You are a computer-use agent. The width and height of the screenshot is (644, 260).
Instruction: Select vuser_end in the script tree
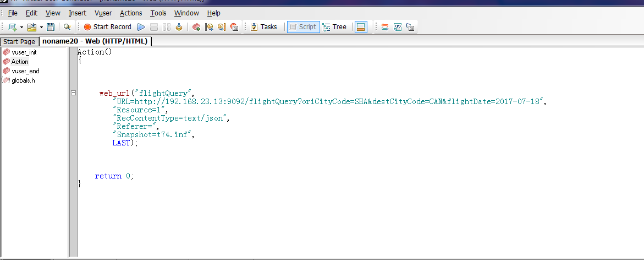coord(25,71)
